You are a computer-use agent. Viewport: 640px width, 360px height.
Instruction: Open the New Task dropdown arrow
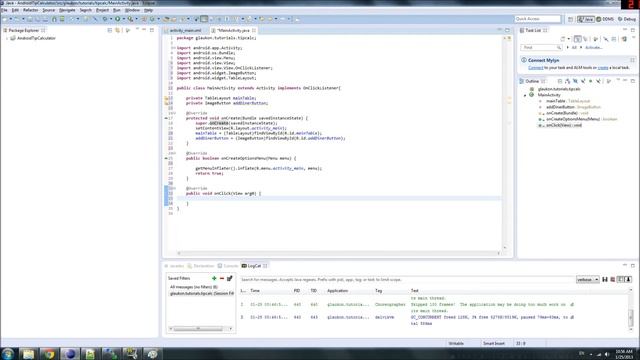click(x=569, y=39)
